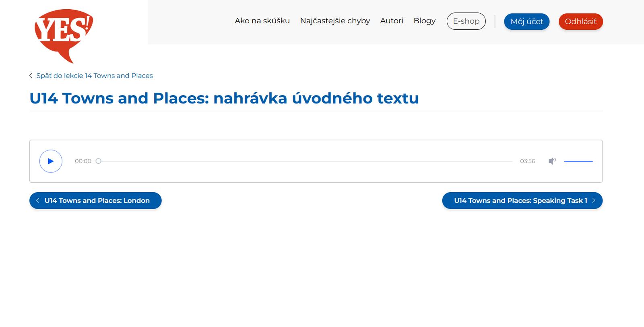Open the Ako na skúšku menu item
Screen dimensions: 644x327
point(262,21)
